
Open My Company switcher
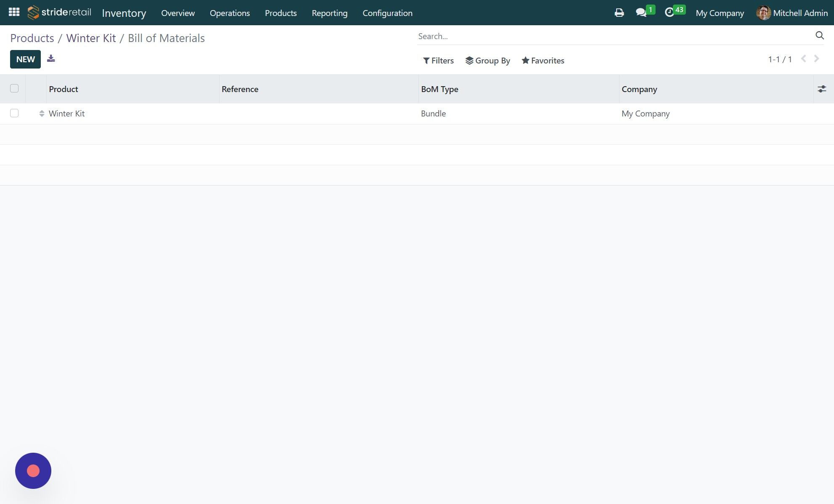(720, 13)
